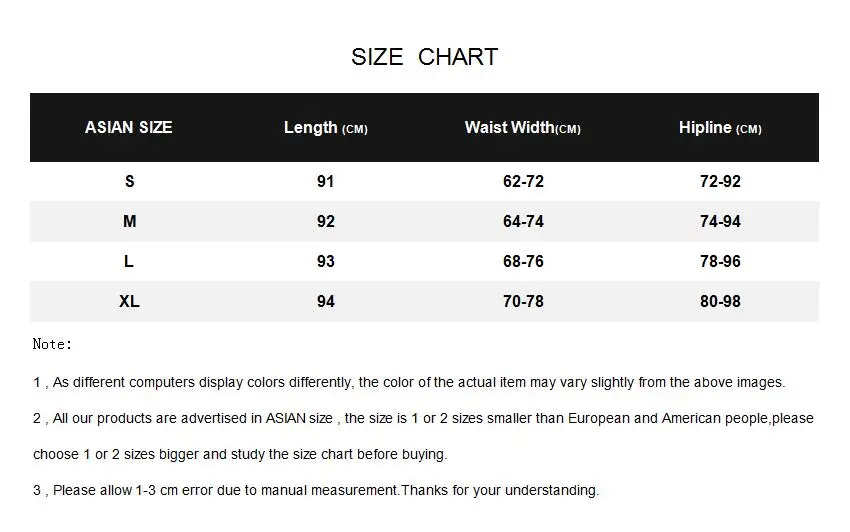Select the Hipline (CM) column header
This screenshot has width=850, height=532.
click(720, 127)
